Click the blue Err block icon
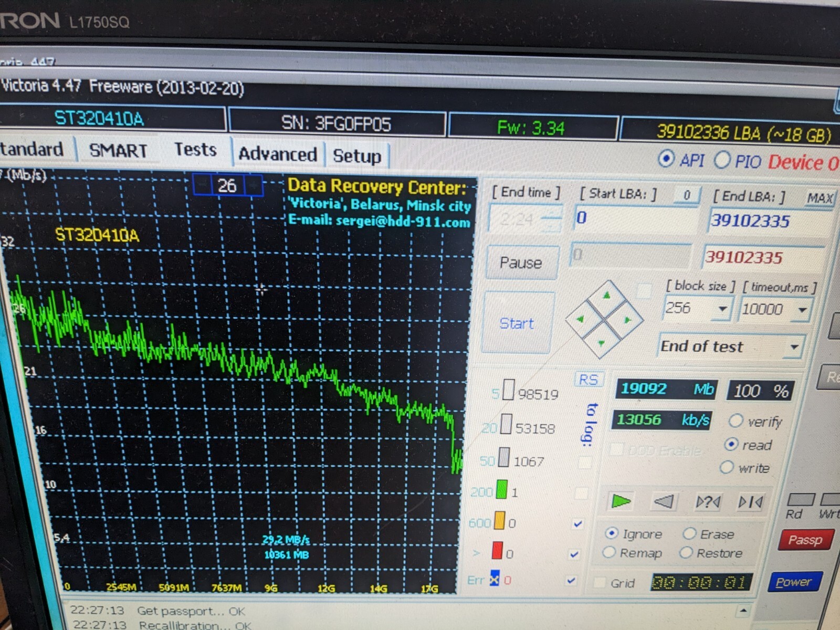The width and height of the screenshot is (840, 630). (494, 578)
